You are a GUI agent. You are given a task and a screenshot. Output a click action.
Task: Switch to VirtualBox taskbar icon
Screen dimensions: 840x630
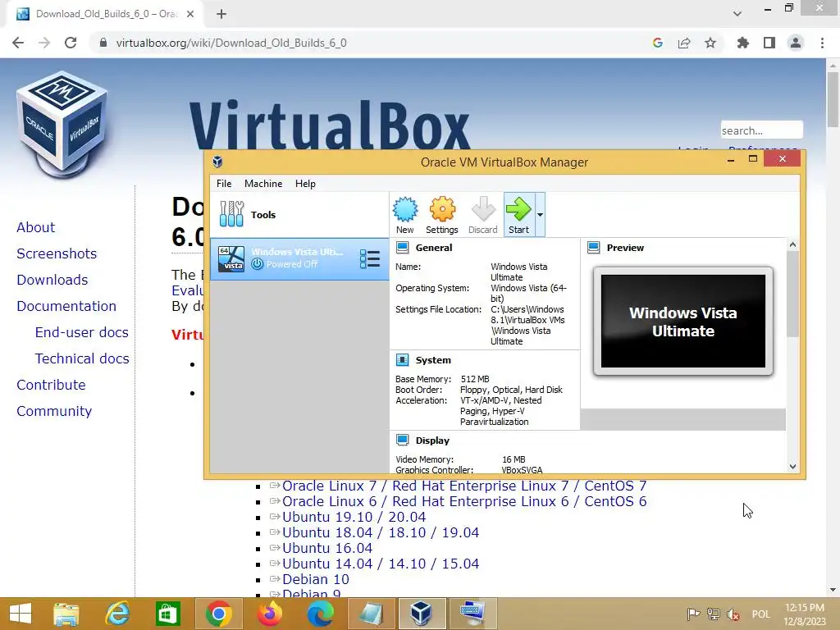(x=421, y=614)
